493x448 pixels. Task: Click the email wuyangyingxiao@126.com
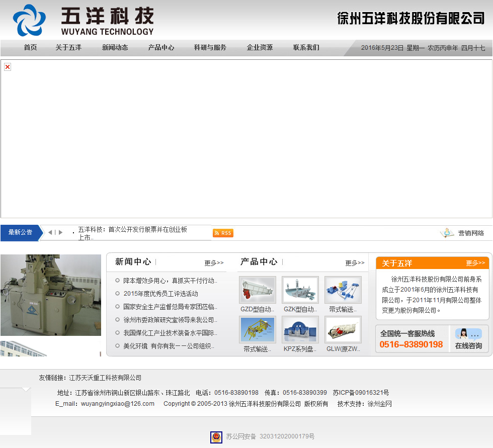(x=118, y=404)
